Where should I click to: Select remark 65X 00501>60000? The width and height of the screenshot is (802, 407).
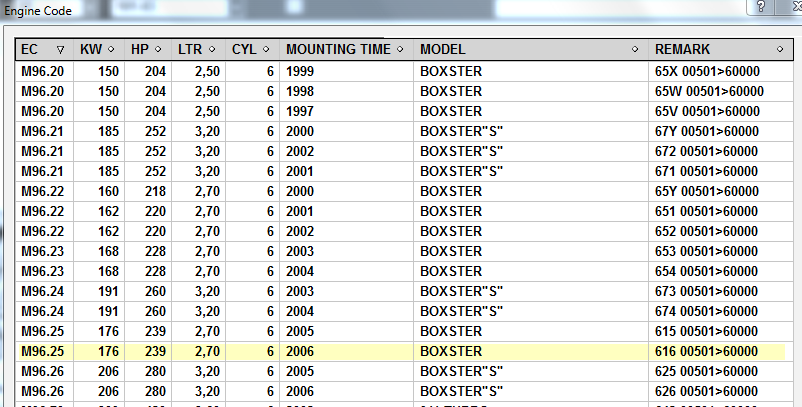coord(707,71)
